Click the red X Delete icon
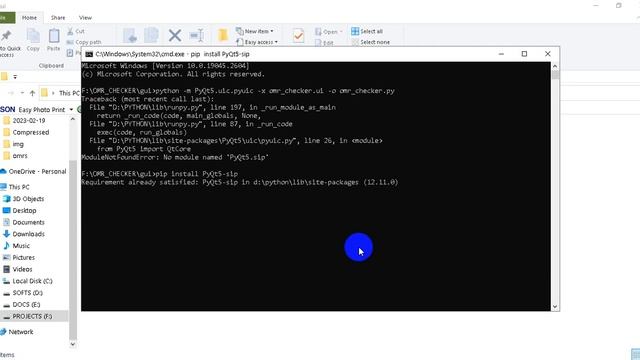The height and width of the screenshot is (360, 640). (x=175, y=36)
